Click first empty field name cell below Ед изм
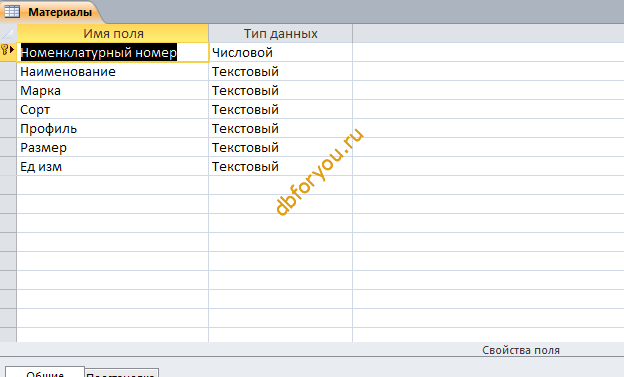This screenshot has height=377, width=624. pos(113,185)
